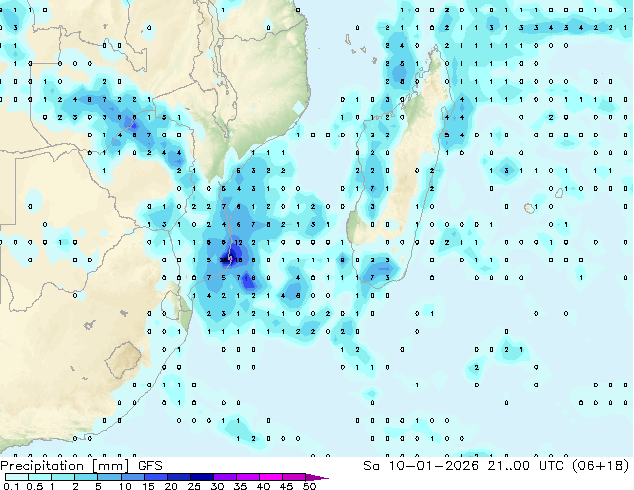Select the 45–50 mm legend swatch
Image resolution: width=634 pixels, height=490 pixels.
point(294,477)
